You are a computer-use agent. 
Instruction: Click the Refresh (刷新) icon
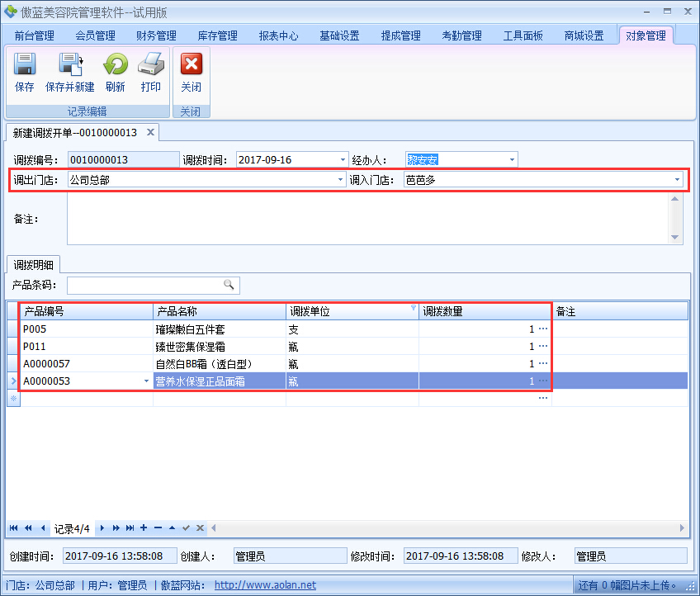click(x=116, y=66)
